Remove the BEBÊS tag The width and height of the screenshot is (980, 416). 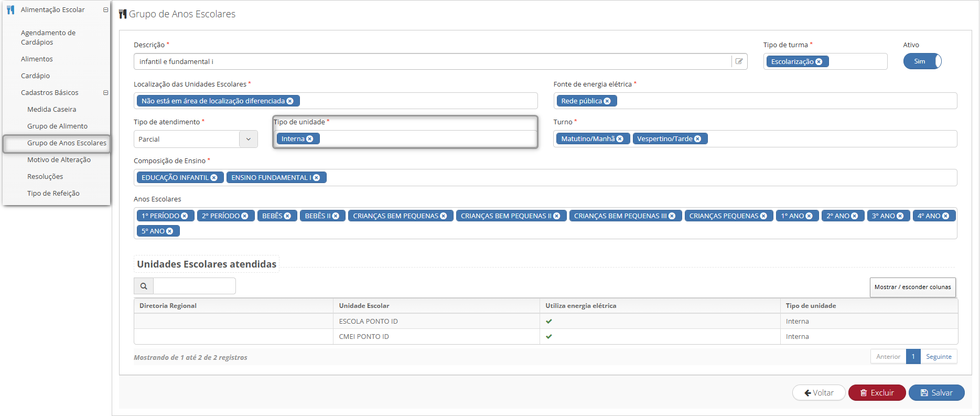click(287, 216)
